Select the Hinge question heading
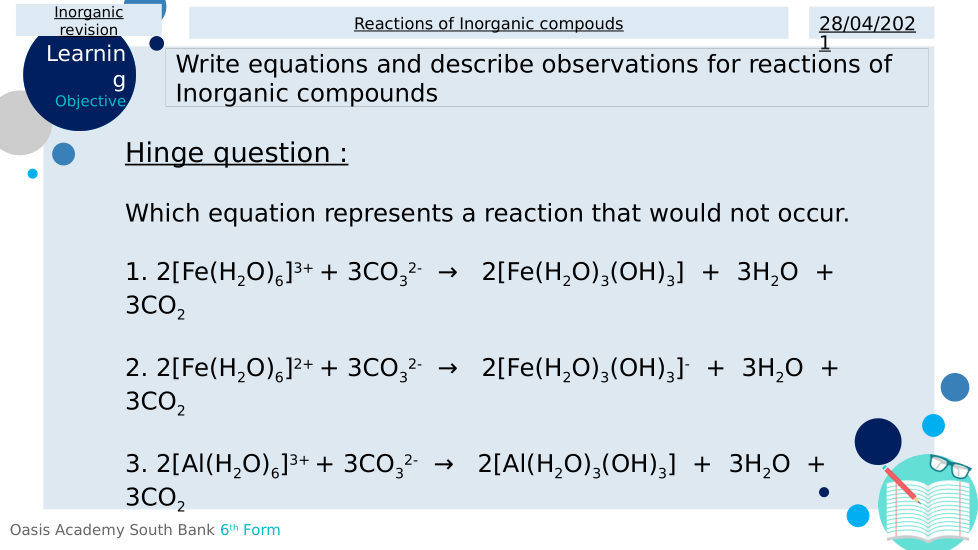Viewport: 978px width, 550px height. 236,153
